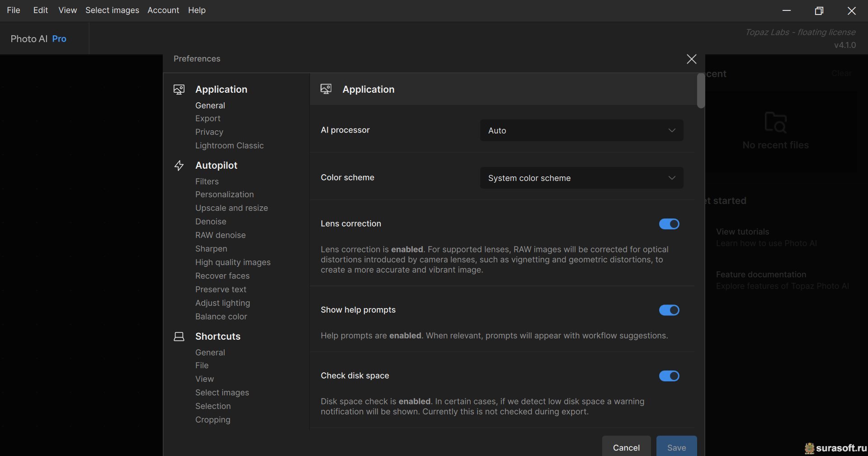Click the recent files folder search icon
Screen dimensions: 868x456
click(775, 122)
